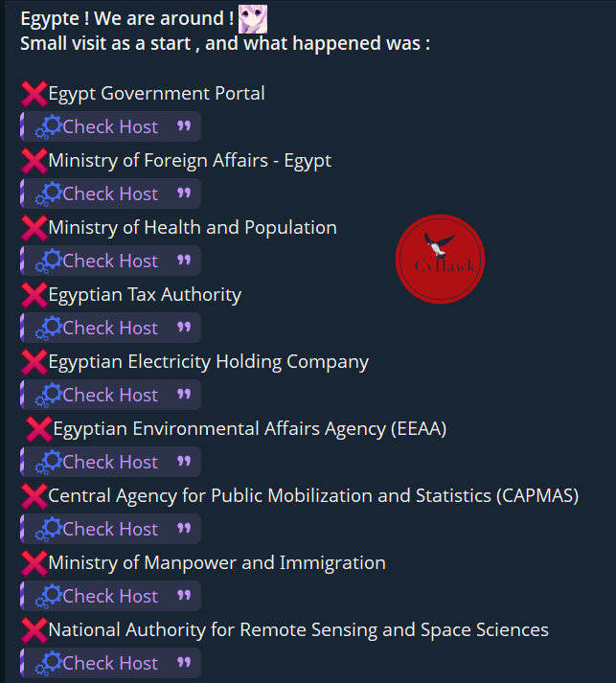Open Check Host link under National Authority for Remote Sensing

[110, 664]
